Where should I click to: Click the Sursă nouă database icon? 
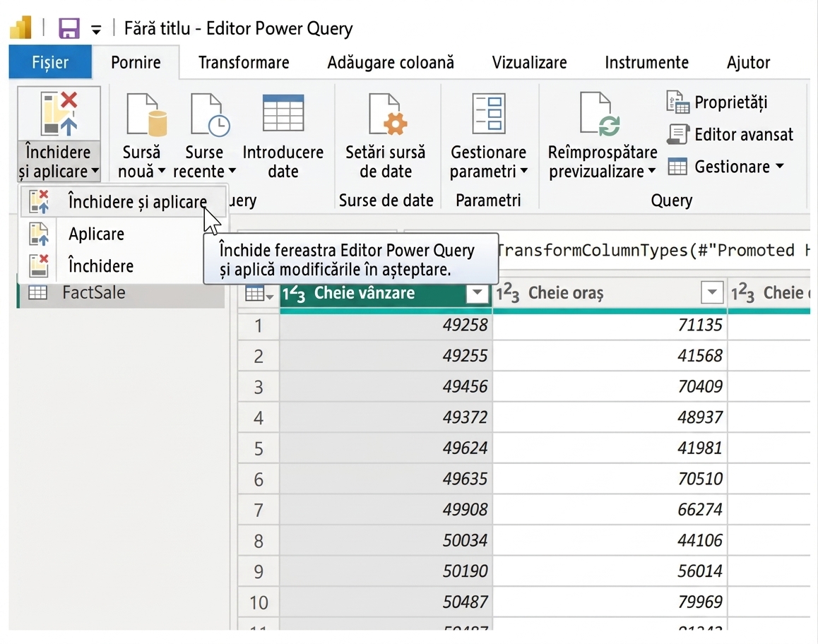(146, 114)
